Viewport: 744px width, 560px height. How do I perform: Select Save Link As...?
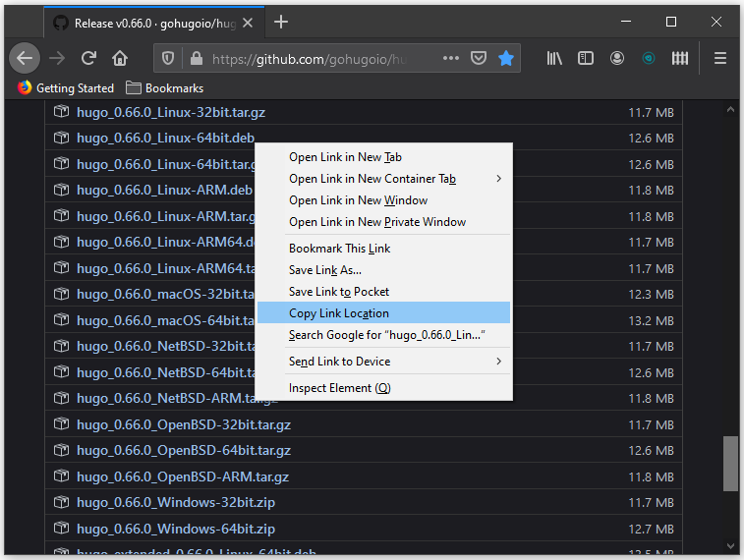pos(384,270)
